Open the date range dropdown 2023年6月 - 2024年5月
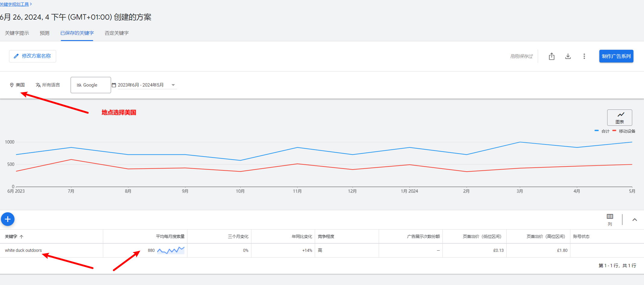 [144, 85]
